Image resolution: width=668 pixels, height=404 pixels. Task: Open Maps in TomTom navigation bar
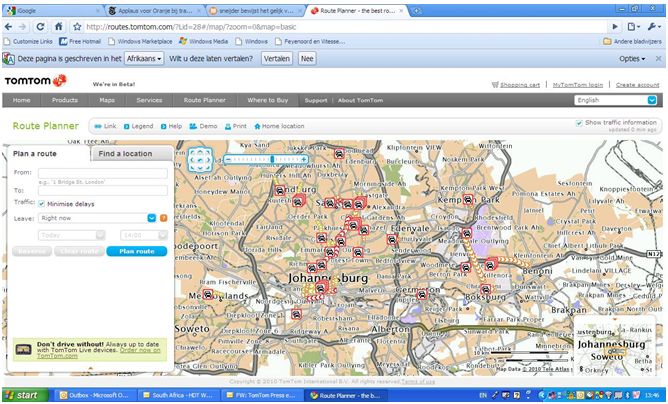tap(107, 100)
